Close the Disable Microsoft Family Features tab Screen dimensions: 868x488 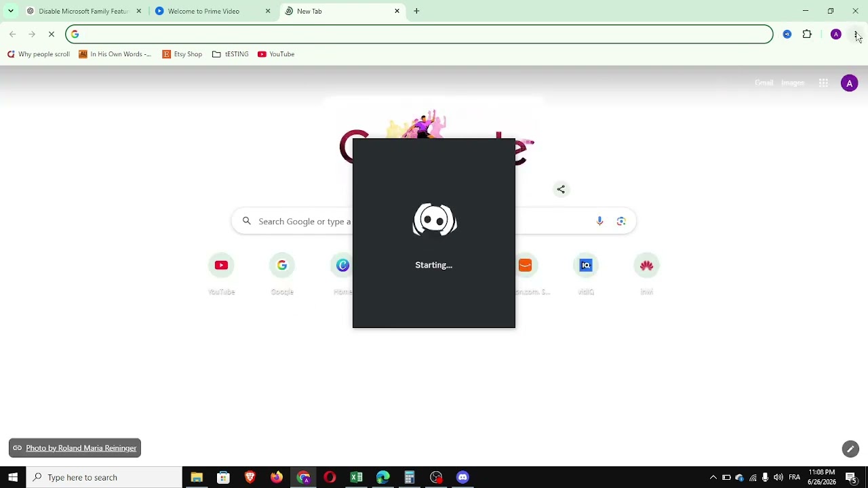[x=138, y=11]
